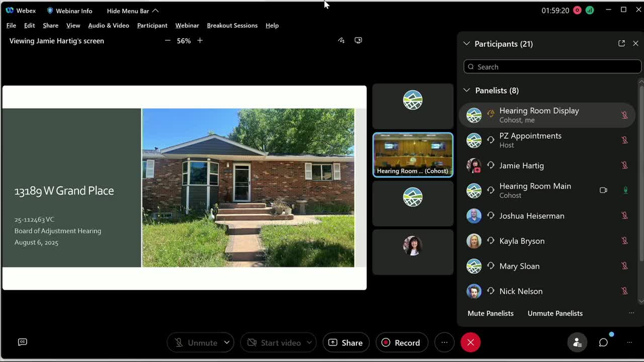Toggle mute for Joshua Heiserman
Viewport: 644px width, 362px height.
[x=624, y=216]
